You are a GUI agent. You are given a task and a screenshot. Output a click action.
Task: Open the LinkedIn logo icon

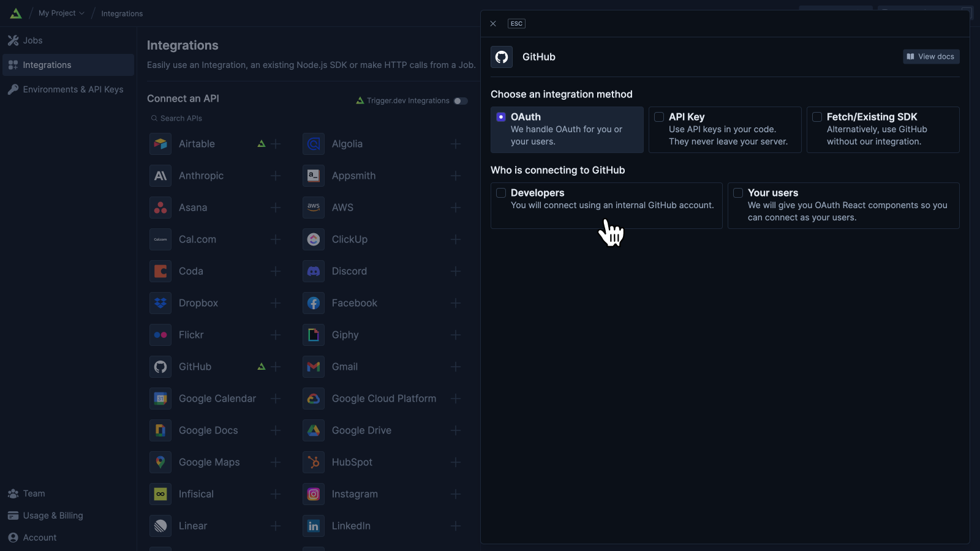point(314,526)
